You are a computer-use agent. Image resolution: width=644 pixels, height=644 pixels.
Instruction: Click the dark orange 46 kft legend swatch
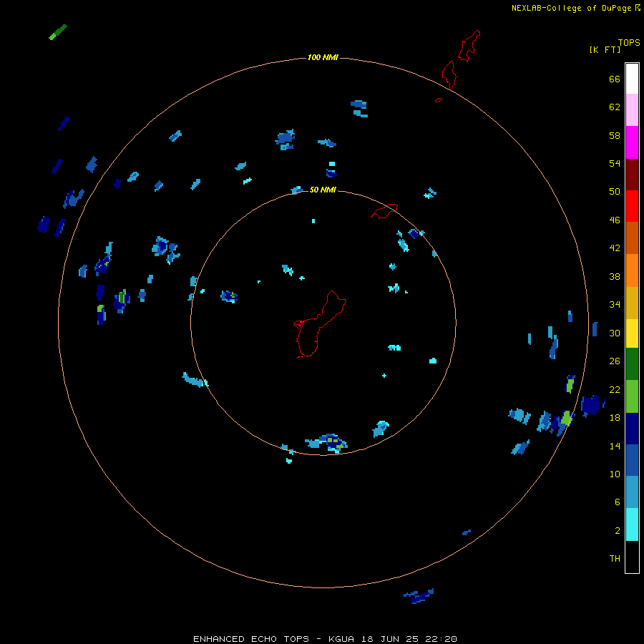632,238
